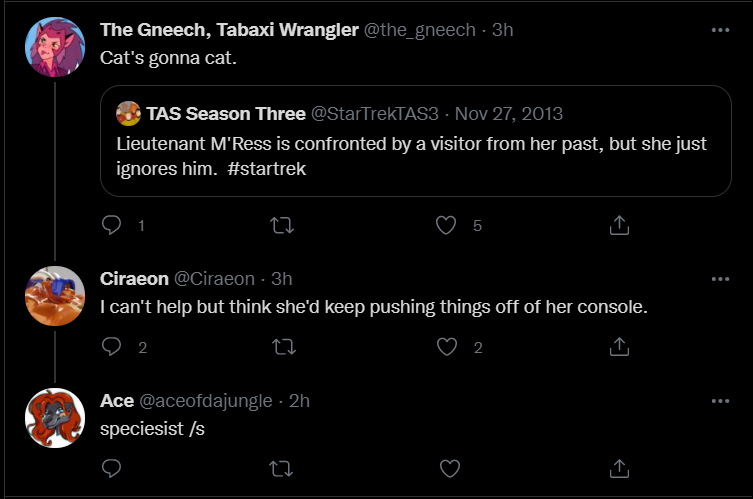The image size is (753, 499).
Task: Open the #startrek hashtag
Action: click(x=267, y=169)
